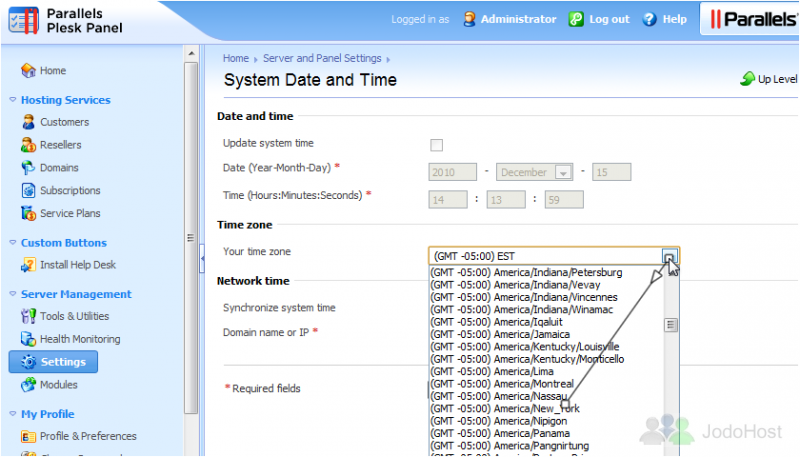
Task: Click the Settings gear icon
Action: click(28, 362)
